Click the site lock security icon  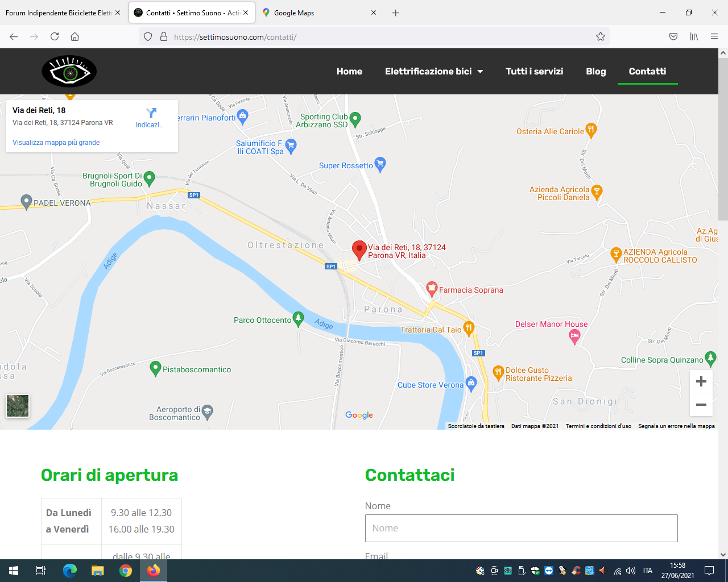(164, 36)
